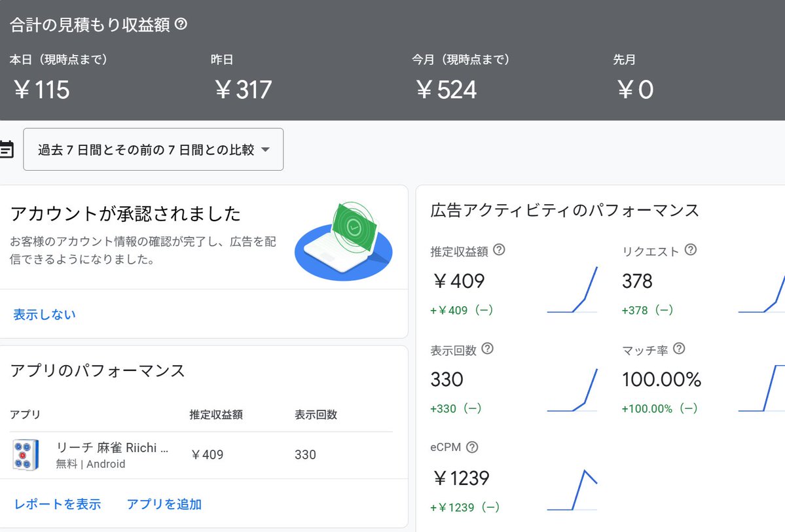Click the アカウントが承認されました heading
This screenshot has height=532, width=785.
coord(126,214)
